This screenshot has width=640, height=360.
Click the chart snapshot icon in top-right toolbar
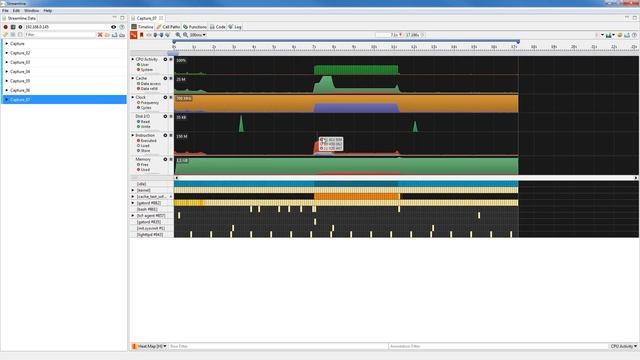(x=609, y=35)
